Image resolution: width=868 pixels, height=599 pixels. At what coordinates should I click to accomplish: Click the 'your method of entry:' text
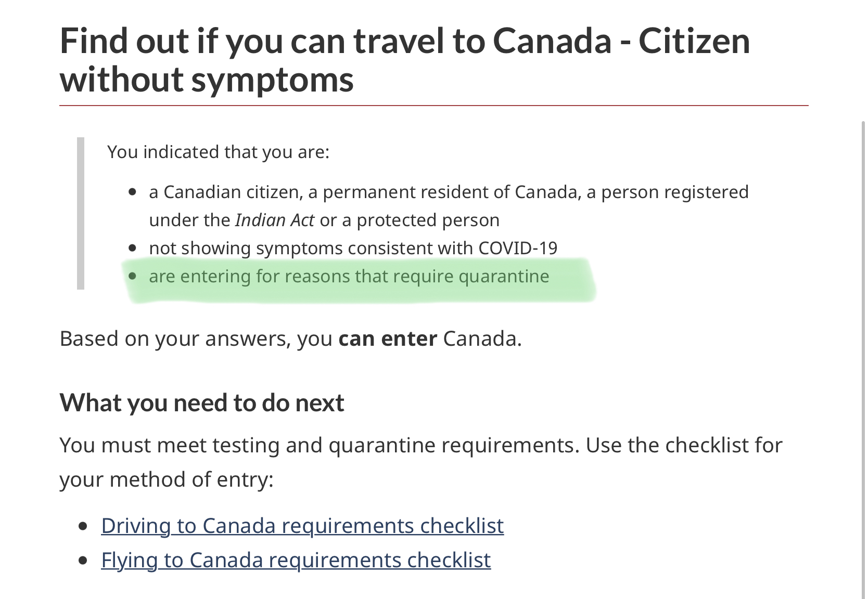point(167,479)
